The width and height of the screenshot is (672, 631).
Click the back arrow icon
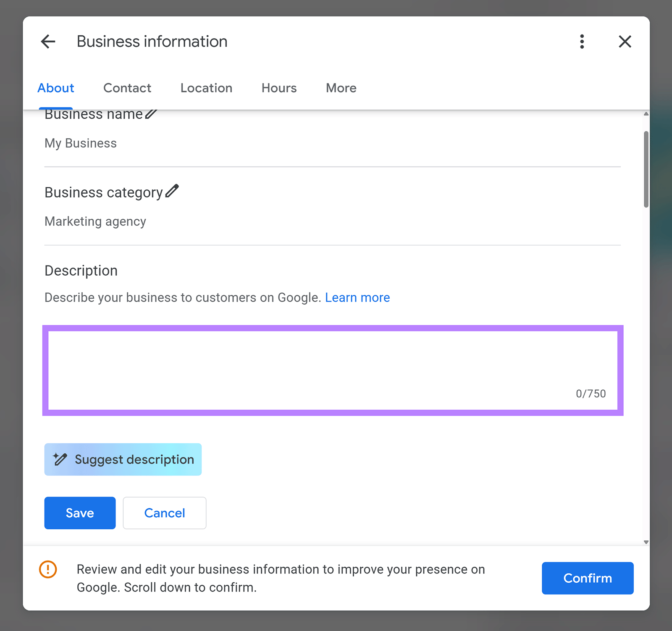pyautogui.click(x=48, y=41)
